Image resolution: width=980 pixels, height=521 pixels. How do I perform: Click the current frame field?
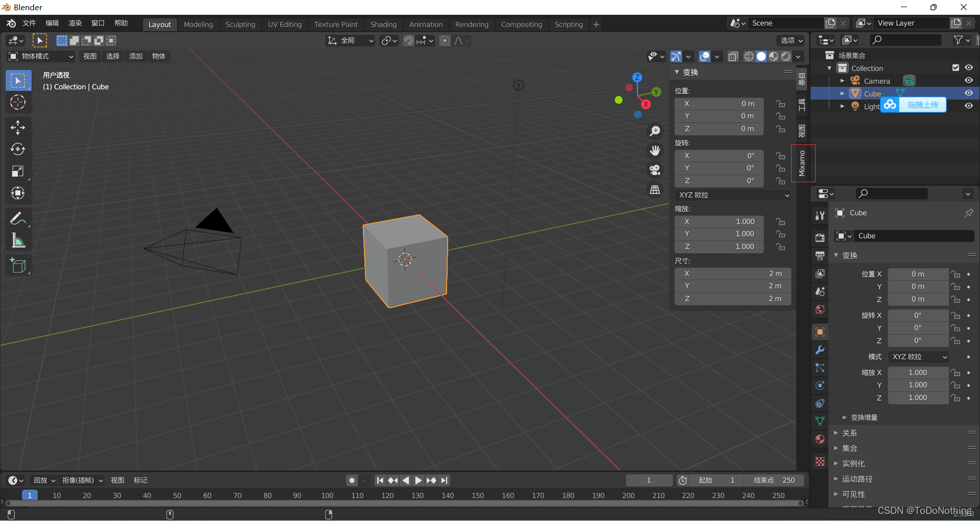point(649,481)
